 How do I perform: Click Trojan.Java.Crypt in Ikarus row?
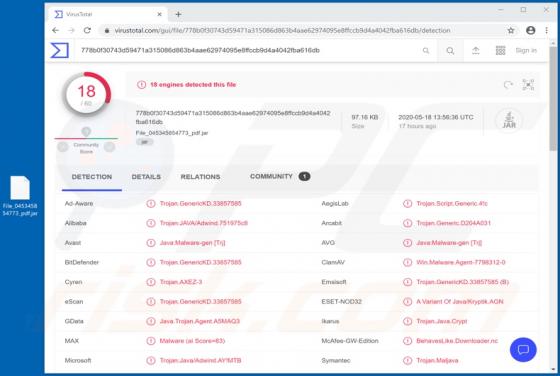click(441, 321)
